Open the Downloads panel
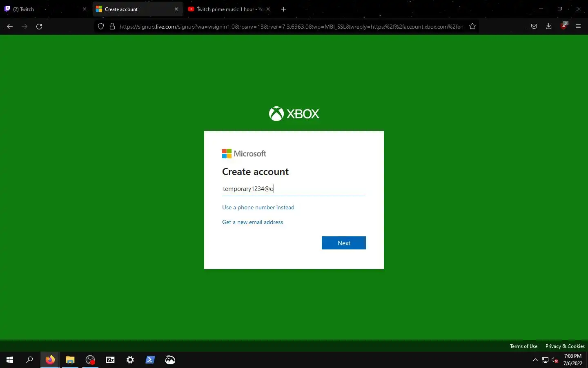Viewport: 588px width, 368px height. pyautogui.click(x=549, y=26)
